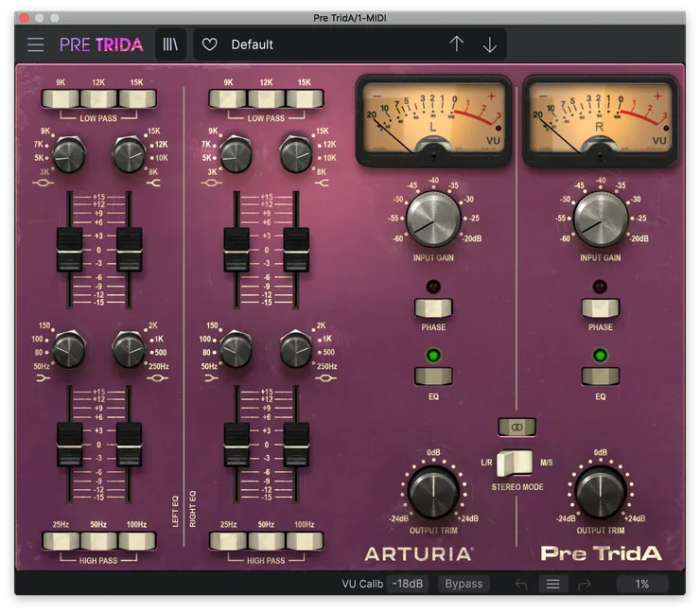This screenshot has height=613, width=700.
Task: Click the redo arrow in bottom bar
Action: (585, 584)
